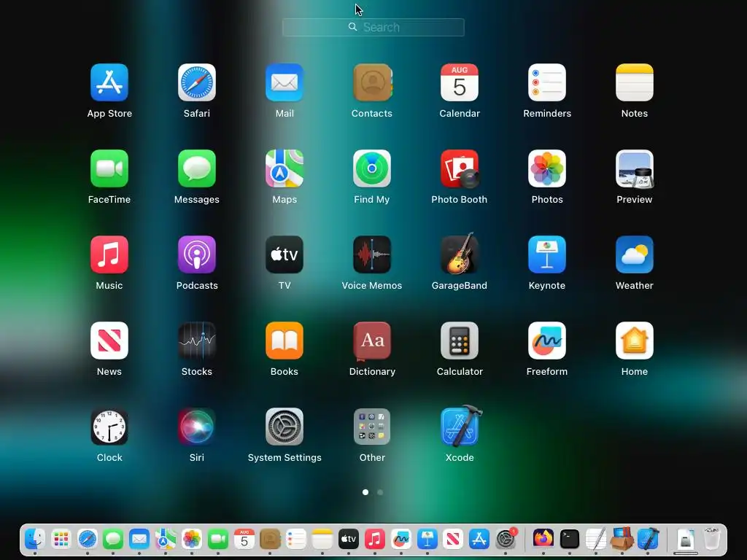Launch Xcode from the Launchpad grid
The width and height of the screenshot is (747, 560).
click(460, 426)
